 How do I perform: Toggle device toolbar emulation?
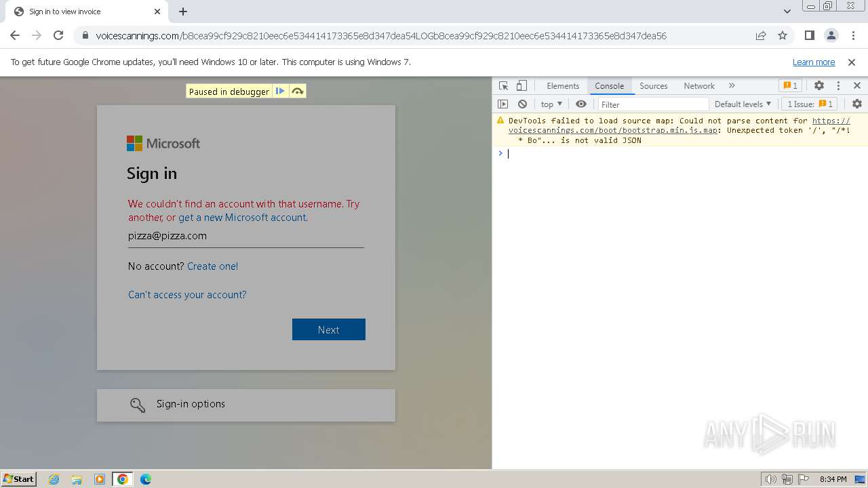(521, 86)
